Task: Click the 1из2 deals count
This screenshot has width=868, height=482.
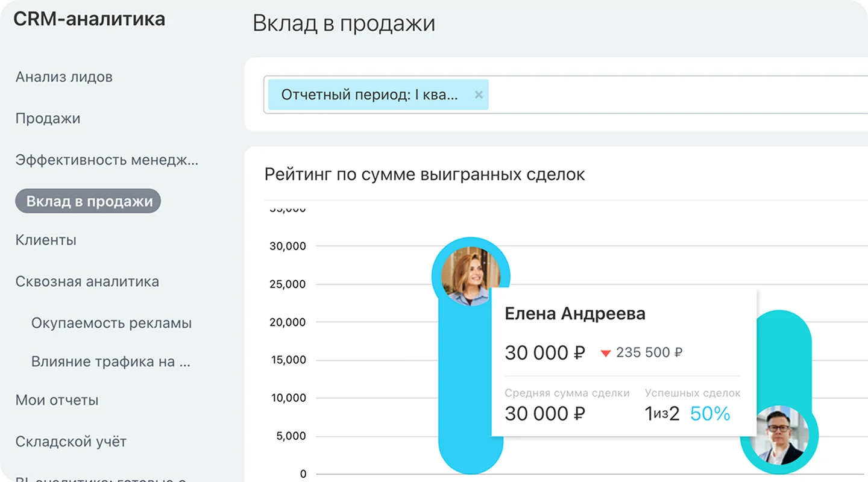Action: click(x=662, y=414)
